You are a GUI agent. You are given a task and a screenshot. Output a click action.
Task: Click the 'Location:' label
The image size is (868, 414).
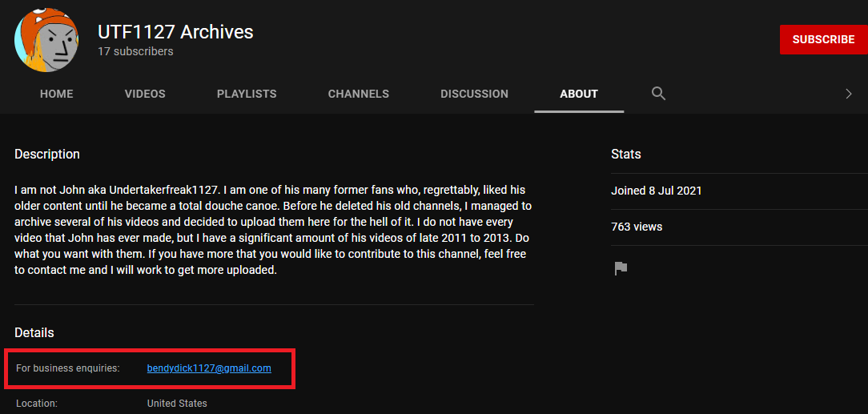37,404
